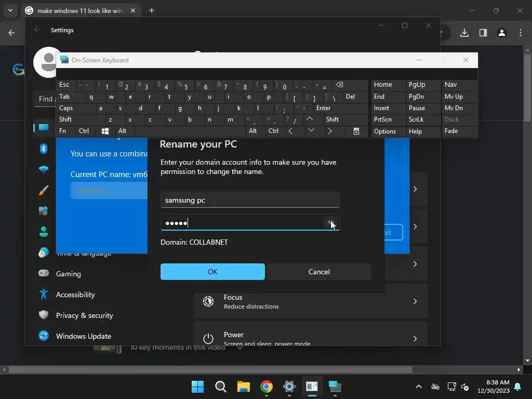Screen dimensions: 532x399
Task: Toggle Chrome side panel icon
Action: click(483, 33)
